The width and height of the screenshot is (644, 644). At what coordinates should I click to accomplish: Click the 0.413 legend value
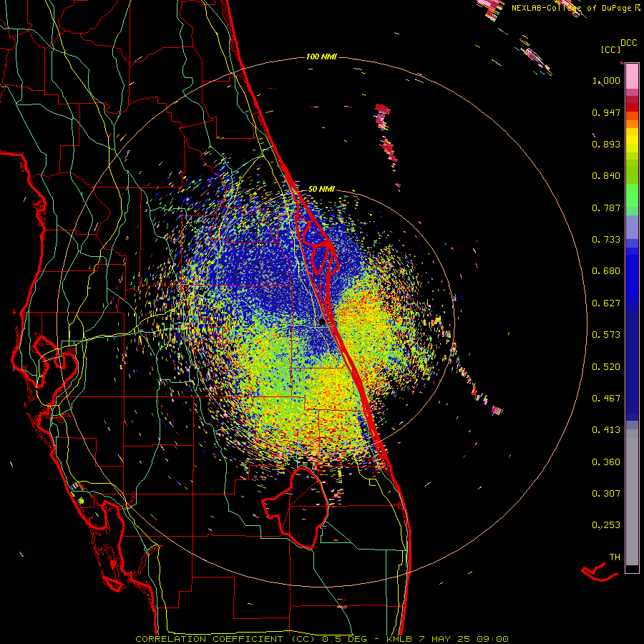click(x=606, y=430)
